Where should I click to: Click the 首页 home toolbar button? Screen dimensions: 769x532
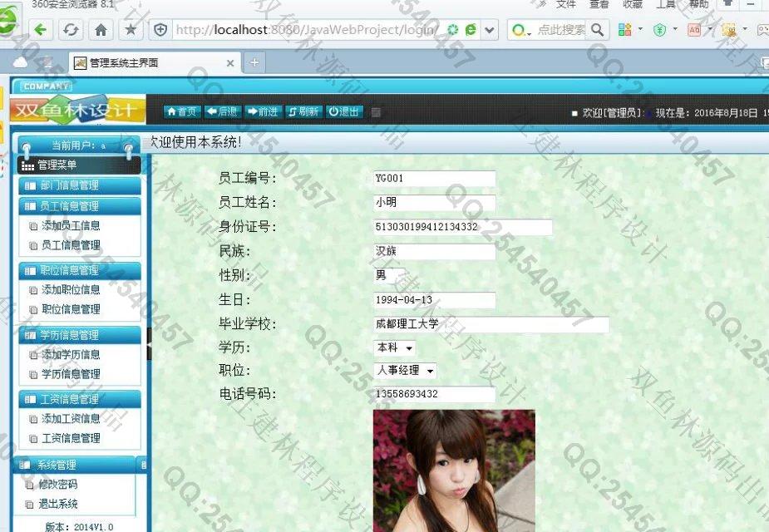click(182, 111)
